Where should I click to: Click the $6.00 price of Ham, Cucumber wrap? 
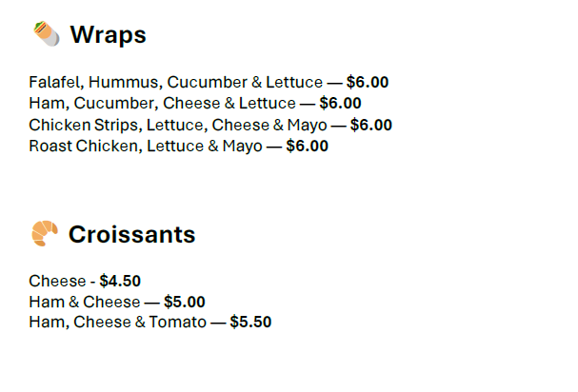point(340,104)
